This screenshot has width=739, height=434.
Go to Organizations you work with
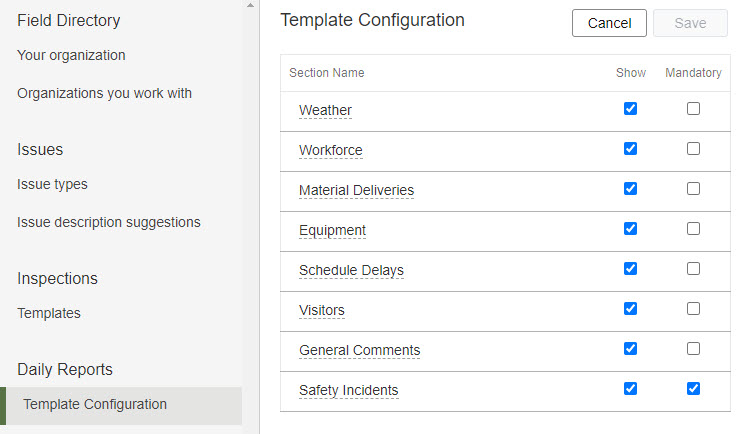click(105, 93)
